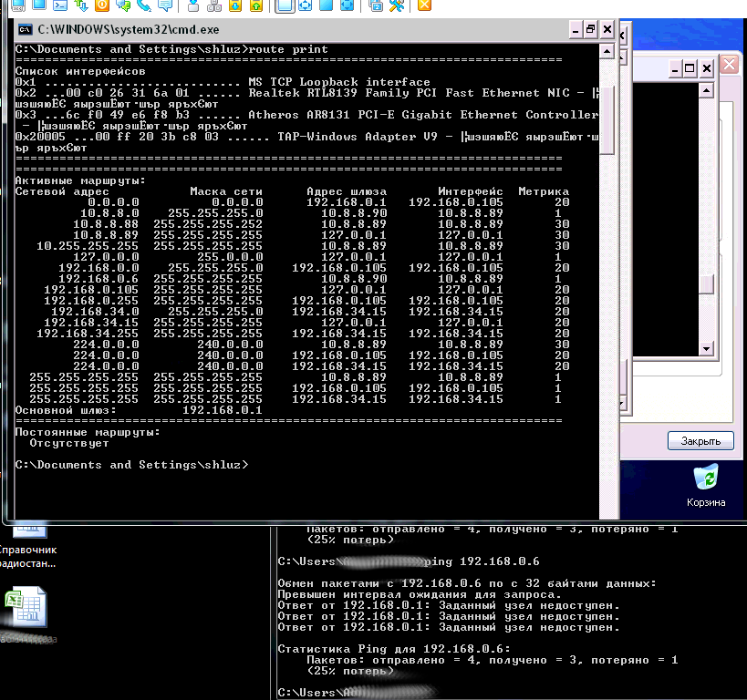
Task: Click default gateway value '192.168.0.1' at bottom
Action: point(223,411)
